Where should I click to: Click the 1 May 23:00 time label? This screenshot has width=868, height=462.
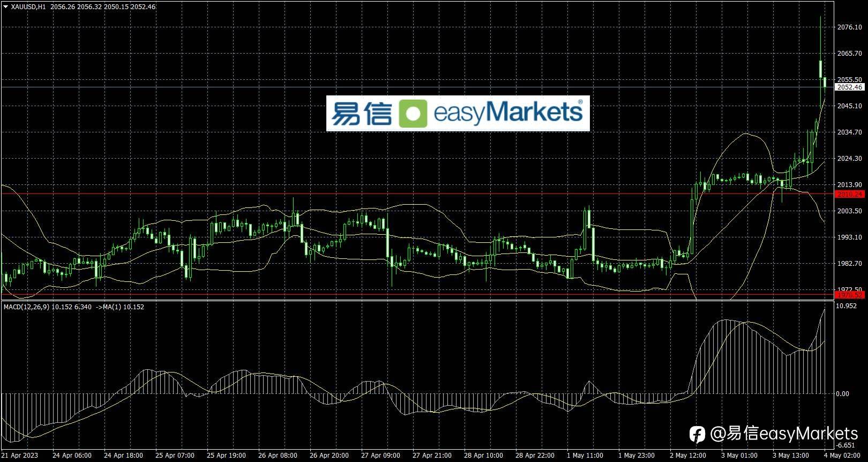pos(637,456)
